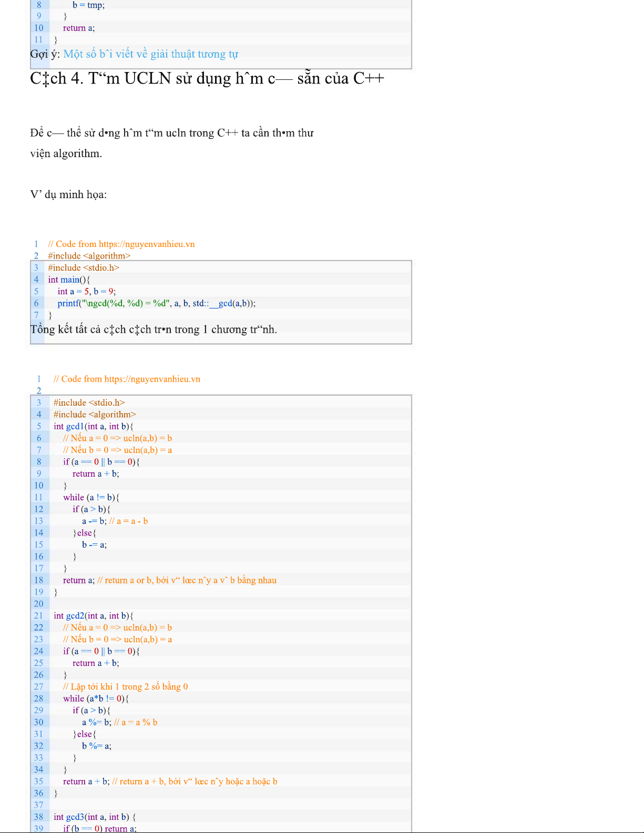Image resolution: width=644 pixels, height=833 pixels.
Task: Click the "Ví dụ minh họa:" text
Action: pos(68,194)
